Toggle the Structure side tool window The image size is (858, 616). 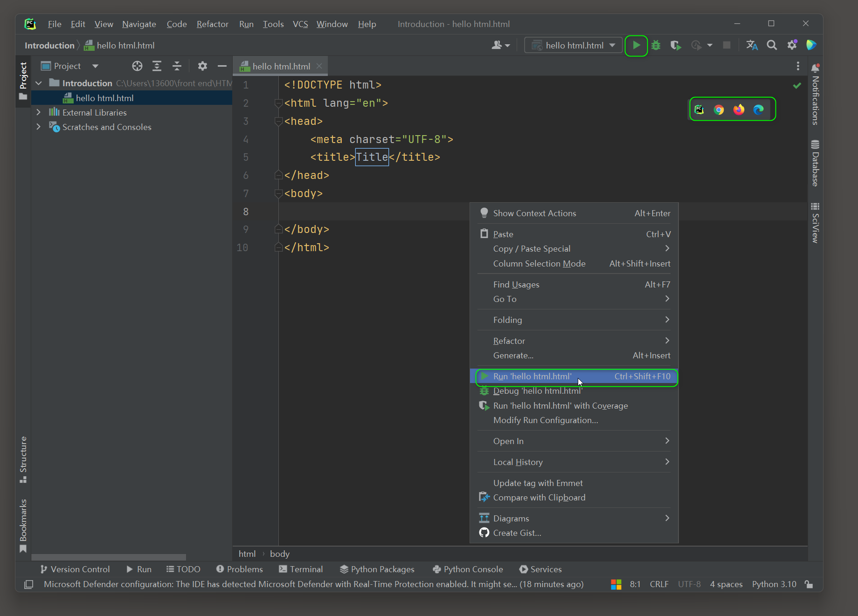click(23, 460)
